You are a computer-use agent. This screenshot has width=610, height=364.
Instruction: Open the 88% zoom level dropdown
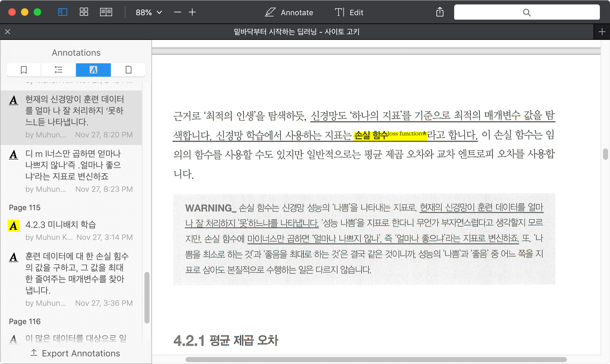[x=149, y=12]
